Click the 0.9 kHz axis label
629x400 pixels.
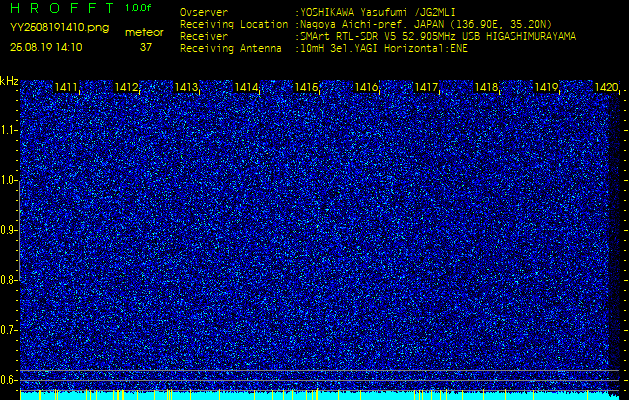(9, 230)
